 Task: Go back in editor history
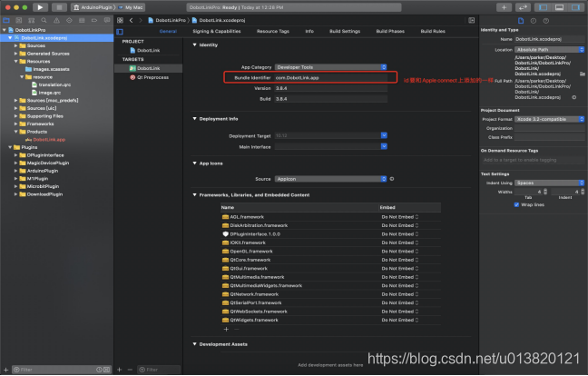[x=132, y=20]
